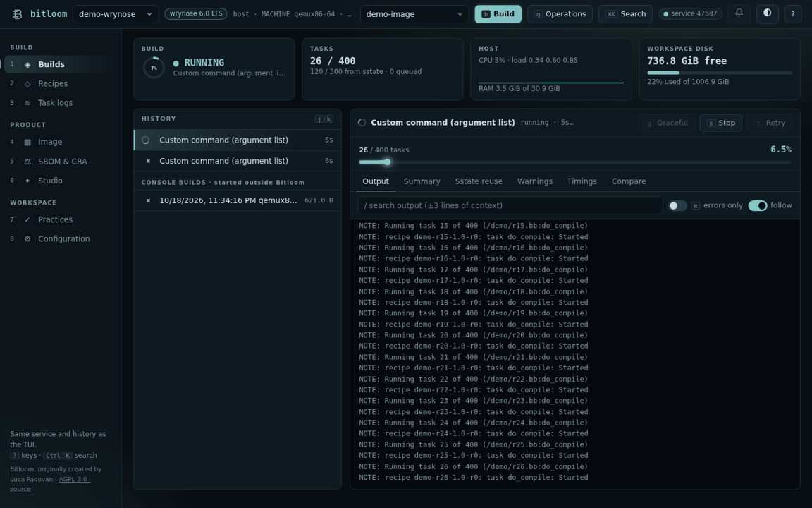This screenshot has width=812, height=508.
Task: Click the Configuration gear icon
Action: (27, 238)
